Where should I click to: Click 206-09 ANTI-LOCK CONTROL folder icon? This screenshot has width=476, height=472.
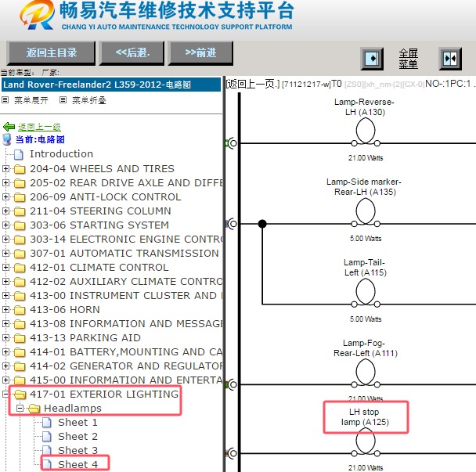tap(20, 197)
